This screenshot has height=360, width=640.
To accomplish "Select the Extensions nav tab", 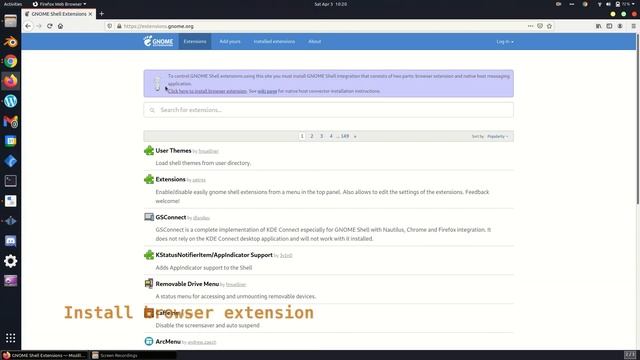I will pos(195,42).
